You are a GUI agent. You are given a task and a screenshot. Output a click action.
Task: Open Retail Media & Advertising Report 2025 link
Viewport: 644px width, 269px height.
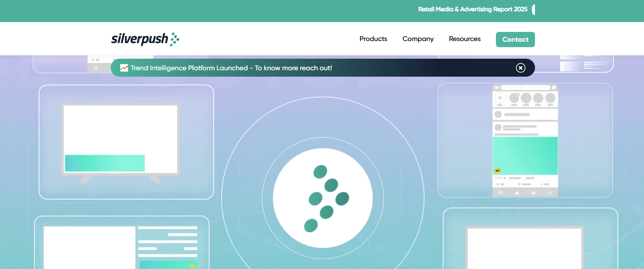point(472,9)
